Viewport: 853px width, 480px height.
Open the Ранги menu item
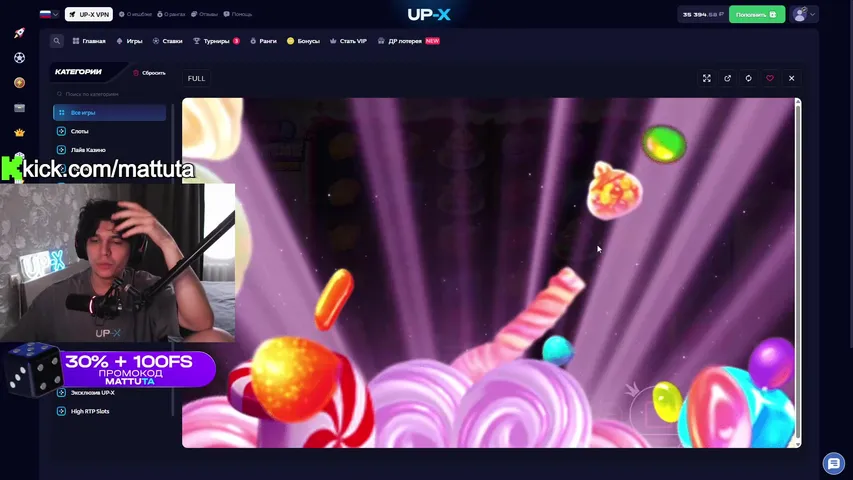click(x=263, y=41)
